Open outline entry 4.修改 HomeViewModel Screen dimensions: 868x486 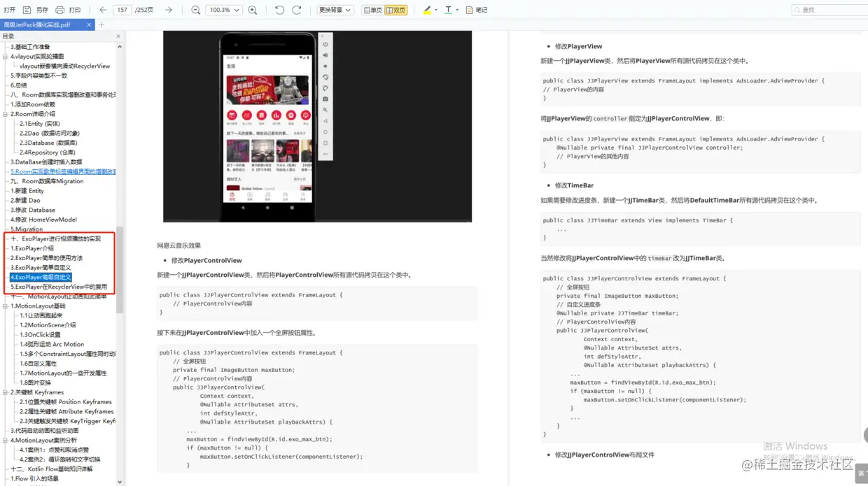click(x=43, y=220)
